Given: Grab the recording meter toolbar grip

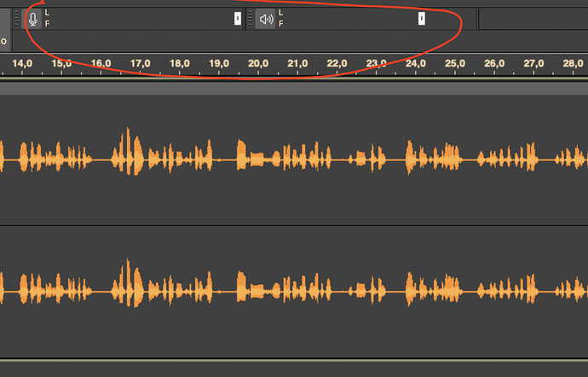Looking at the screenshot, I should [x=16, y=19].
